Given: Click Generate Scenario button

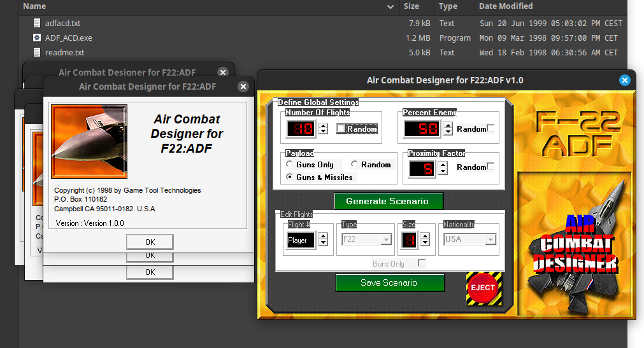Looking at the screenshot, I should [389, 201].
